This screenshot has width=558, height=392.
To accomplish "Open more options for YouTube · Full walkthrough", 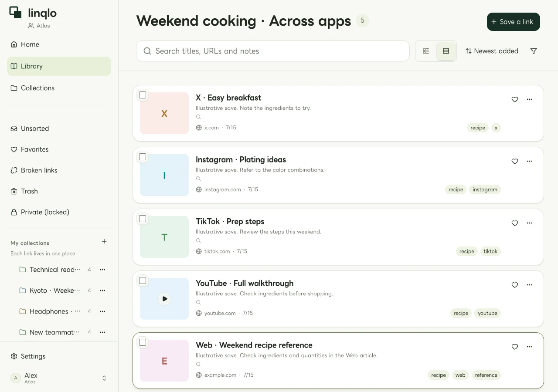I will (x=530, y=285).
